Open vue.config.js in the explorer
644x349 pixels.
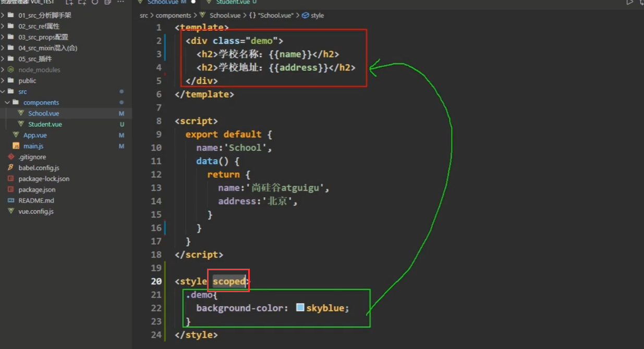36,212
